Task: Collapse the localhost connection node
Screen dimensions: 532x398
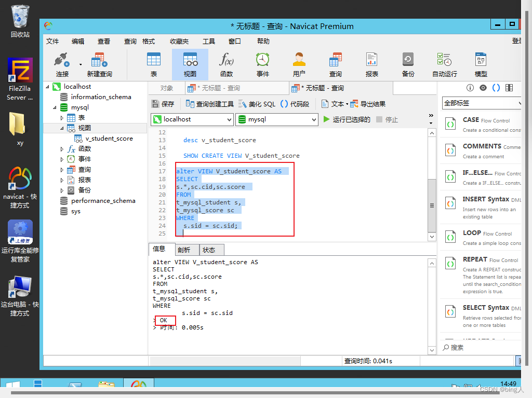Action: pyautogui.click(x=47, y=87)
